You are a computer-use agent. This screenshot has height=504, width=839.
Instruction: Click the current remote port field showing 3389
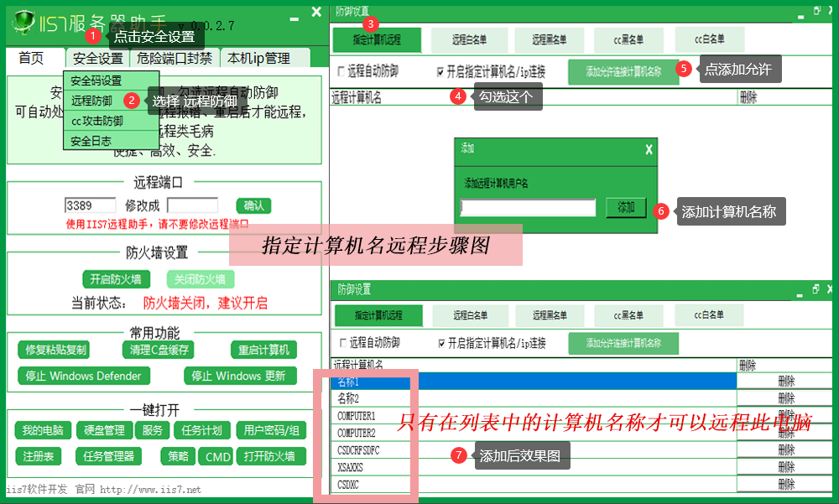(x=90, y=205)
